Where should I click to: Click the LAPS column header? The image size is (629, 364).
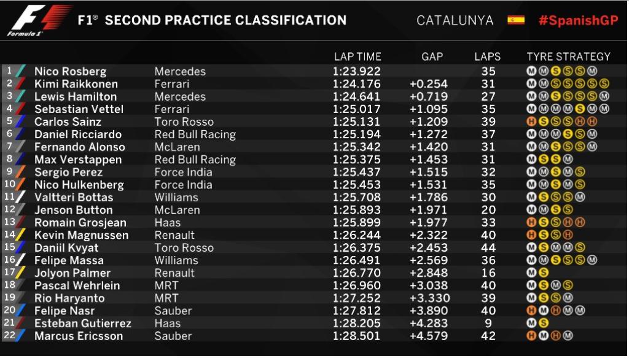point(487,56)
